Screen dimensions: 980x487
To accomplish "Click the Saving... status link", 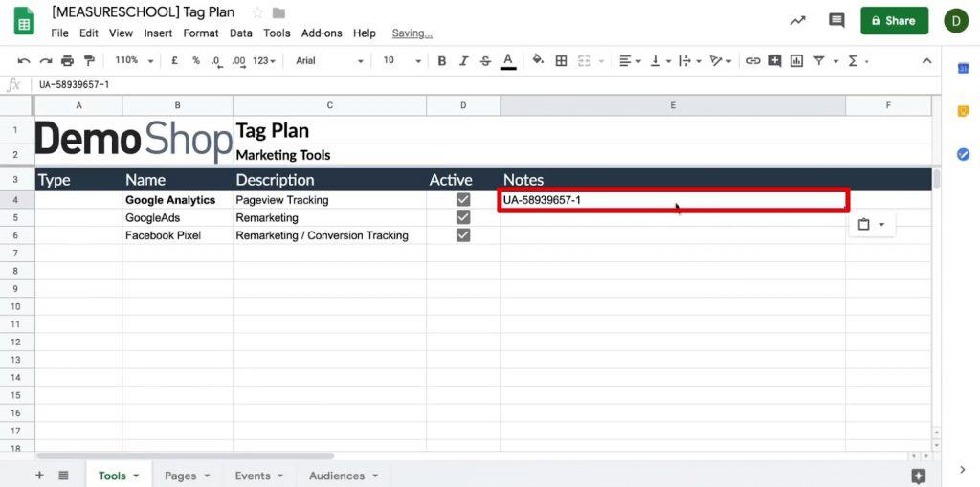I will pos(412,33).
